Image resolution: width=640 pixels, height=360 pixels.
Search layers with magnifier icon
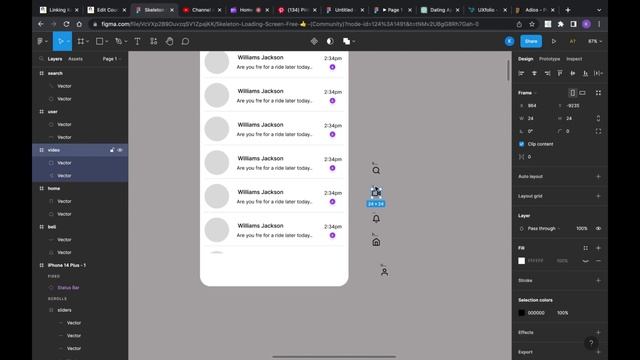(x=41, y=59)
